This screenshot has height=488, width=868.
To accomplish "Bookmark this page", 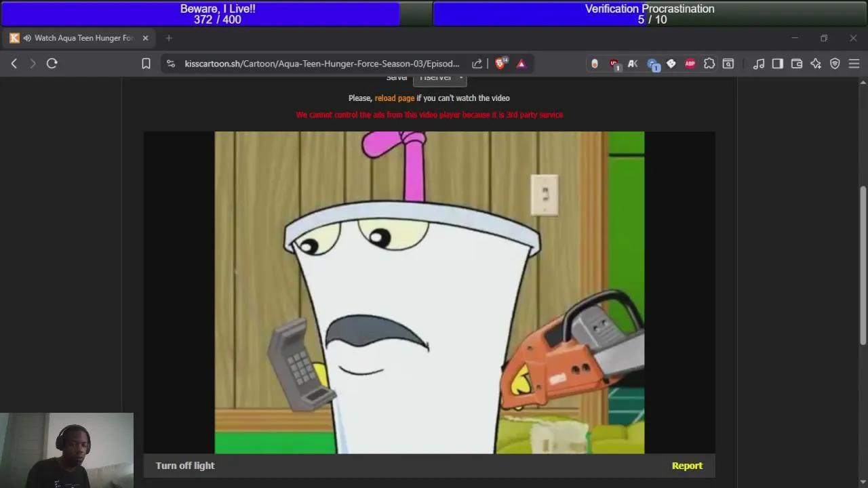I will tap(146, 64).
